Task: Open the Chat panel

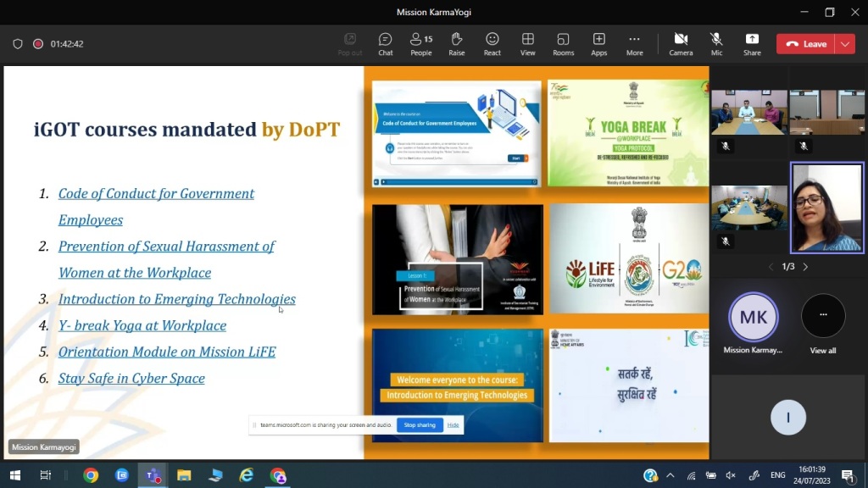Action: coord(386,44)
